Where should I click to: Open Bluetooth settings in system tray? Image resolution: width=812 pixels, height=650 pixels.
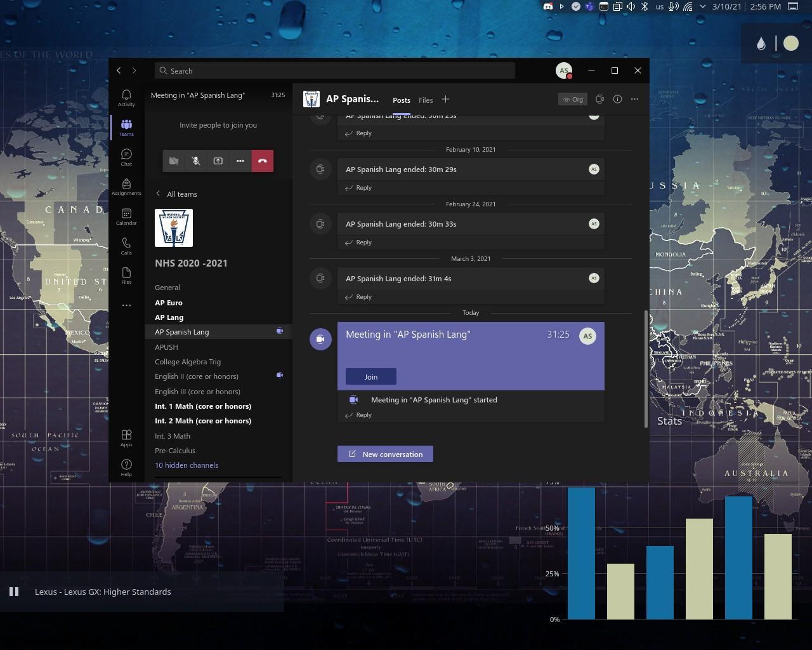pos(645,6)
